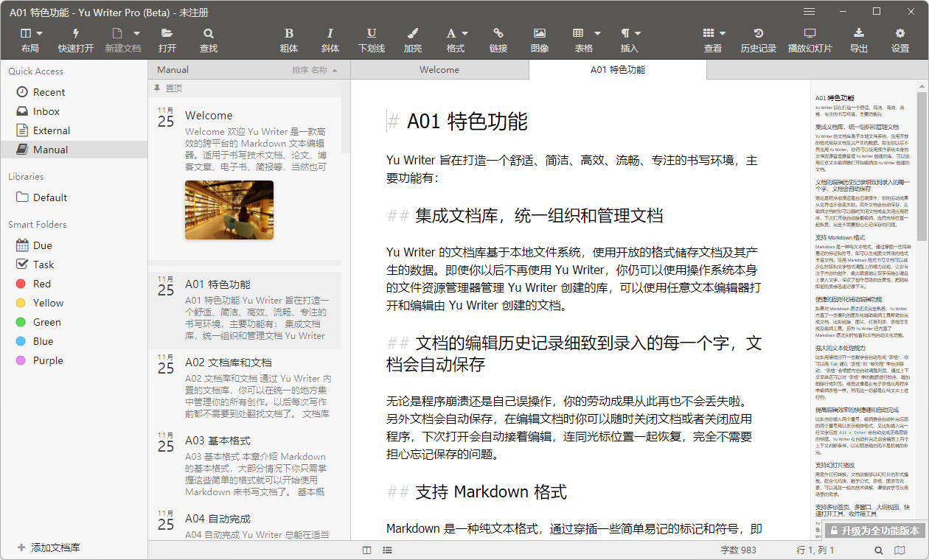Toggle split column view in status bar

(366, 550)
